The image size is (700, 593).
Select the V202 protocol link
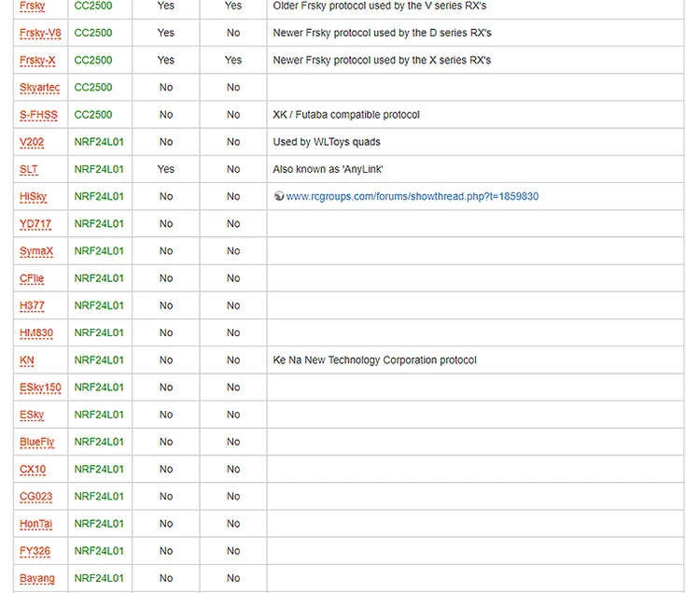(x=32, y=142)
